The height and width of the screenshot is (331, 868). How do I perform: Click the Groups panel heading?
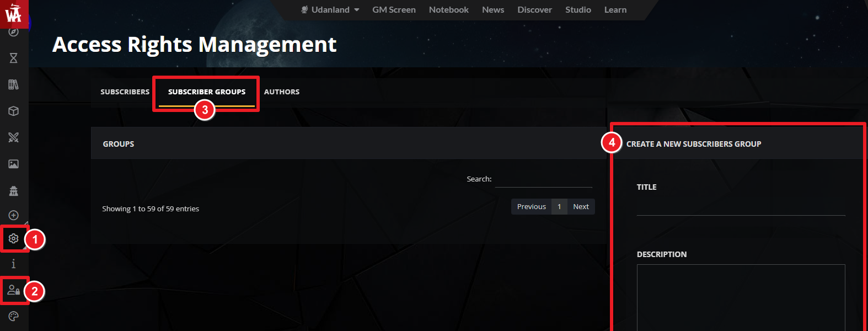click(119, 144)
